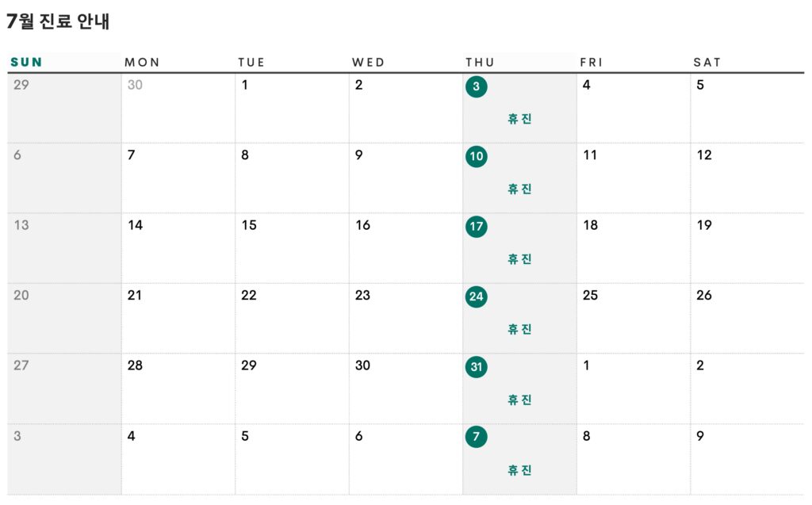Click the green circled date 31
This screenshot has height=505, width=812.
point(476,367)
